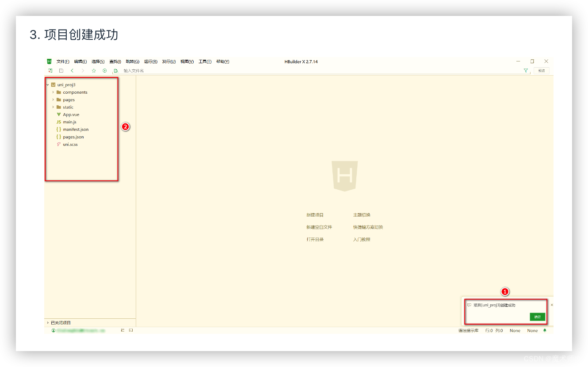Click the 行:0 列:0 cursor position indicator
The height and width of the screenshot is (367, 588).
tap(494, 330)
